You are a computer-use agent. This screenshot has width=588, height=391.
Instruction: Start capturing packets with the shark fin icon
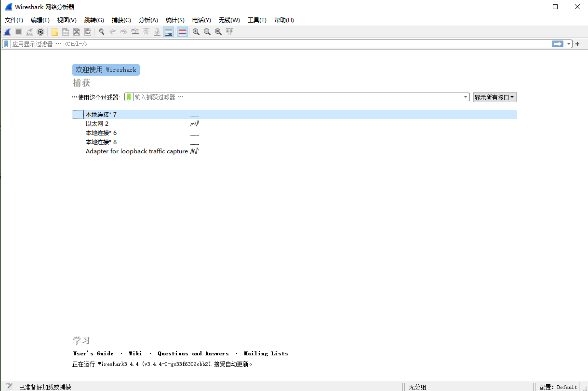coord(7,32)
